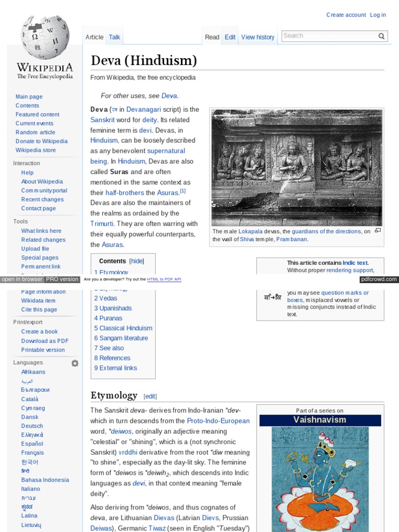Open the Edit tab

(x=230, y=37)
